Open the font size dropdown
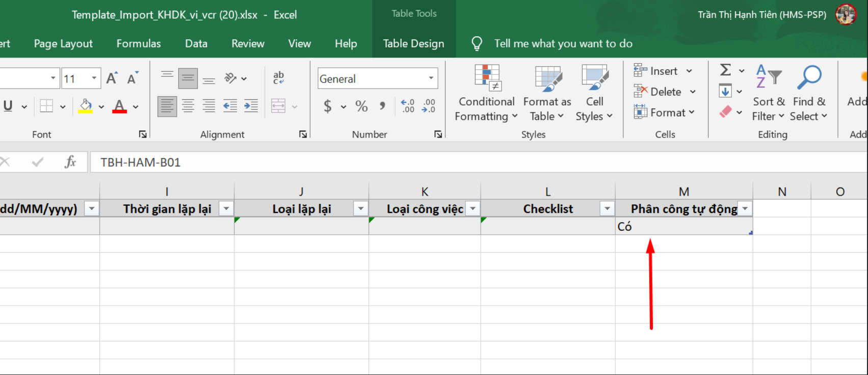868x375 pixels. click(94, 78)
